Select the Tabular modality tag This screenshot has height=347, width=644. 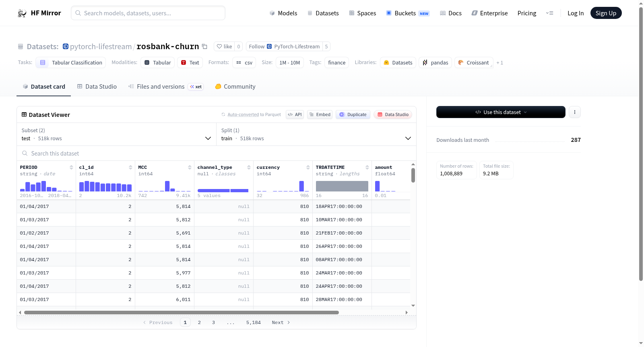coord(158,62)
